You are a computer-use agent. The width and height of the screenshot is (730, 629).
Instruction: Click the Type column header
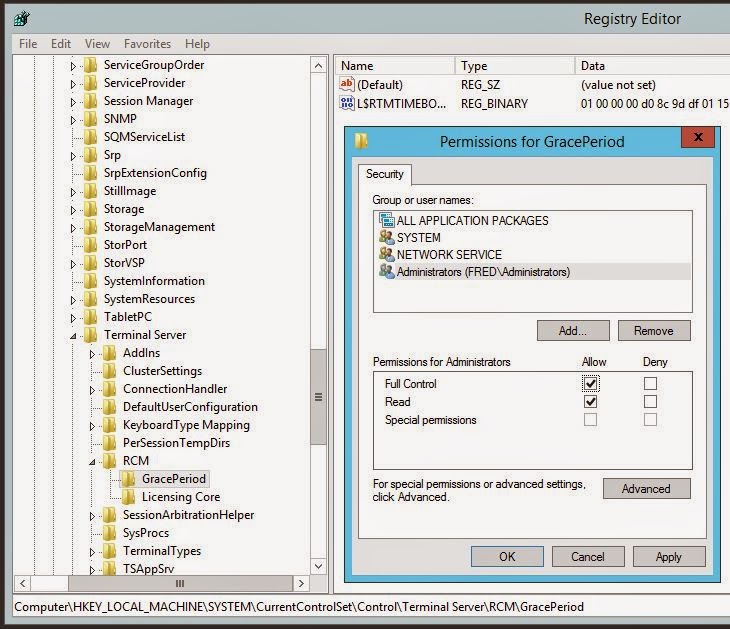pyautogui.click(x=515, y=66)
